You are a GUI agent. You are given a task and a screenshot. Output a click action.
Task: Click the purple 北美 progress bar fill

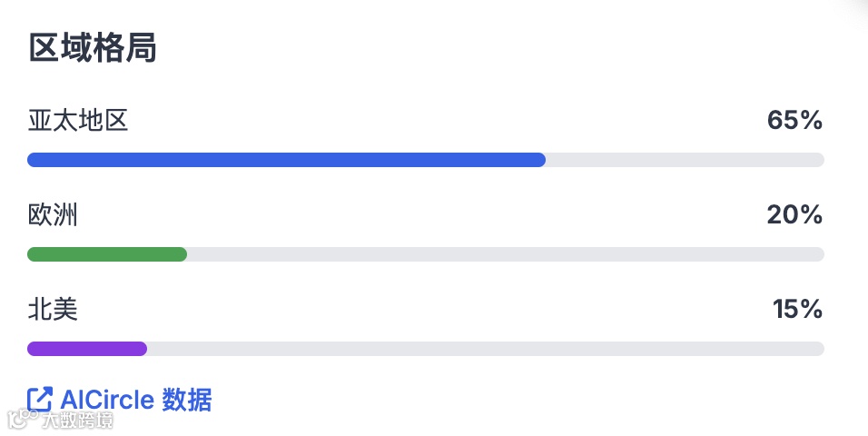pos(87,349)
